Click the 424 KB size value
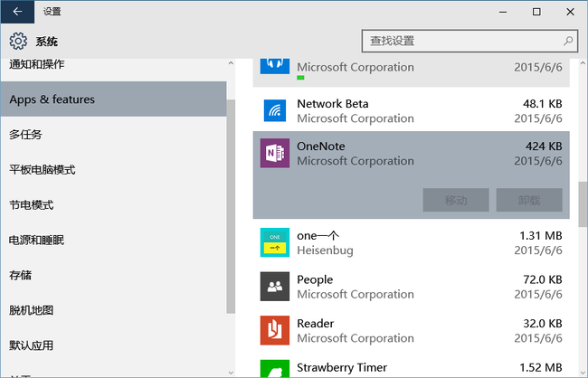Screen dimensions: 588x378 coord(544,146)
